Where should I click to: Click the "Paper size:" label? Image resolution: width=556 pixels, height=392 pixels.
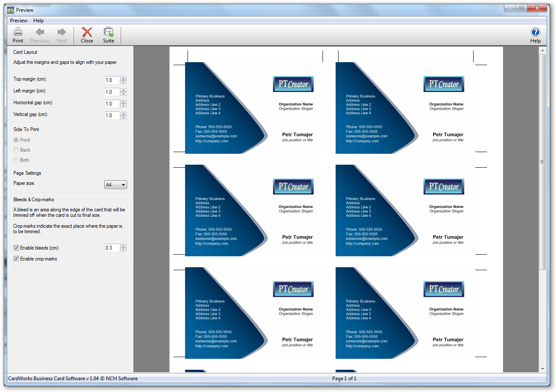pos(24,183)
